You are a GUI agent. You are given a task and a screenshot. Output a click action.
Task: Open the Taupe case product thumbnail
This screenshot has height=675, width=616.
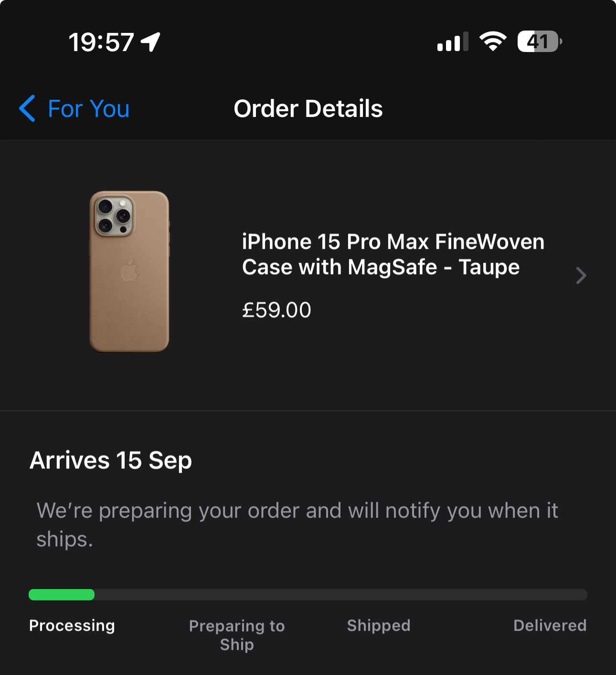point(129,271)
